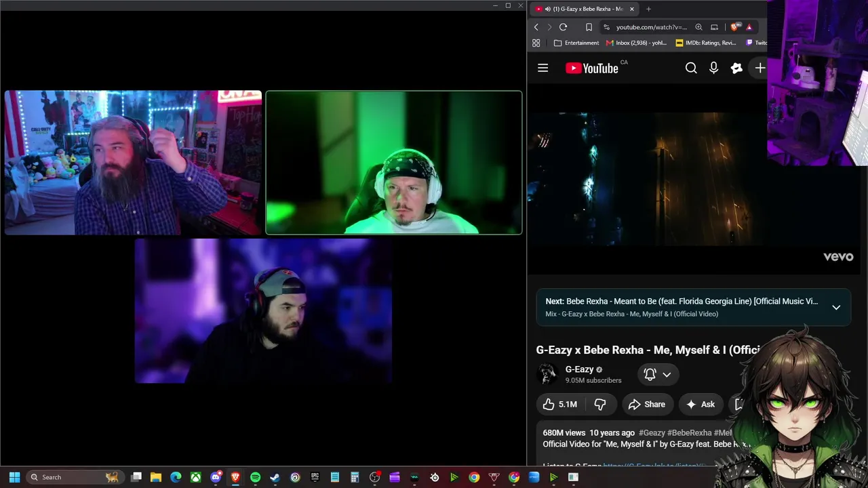Viewport: 868px width, 488px height.
Task: Click the bearded man's webcam feed
Action: point(133,163)
